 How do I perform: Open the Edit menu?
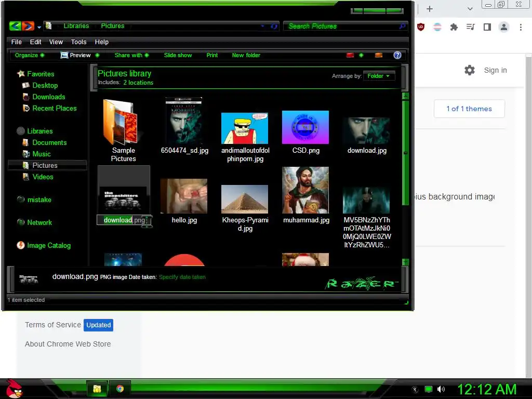(x=35, y=42)
